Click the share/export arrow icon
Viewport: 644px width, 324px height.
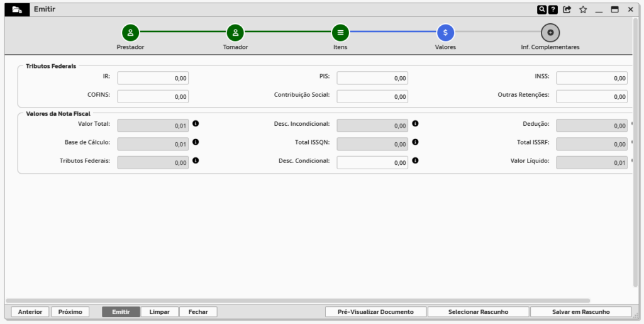click(567, 10)
